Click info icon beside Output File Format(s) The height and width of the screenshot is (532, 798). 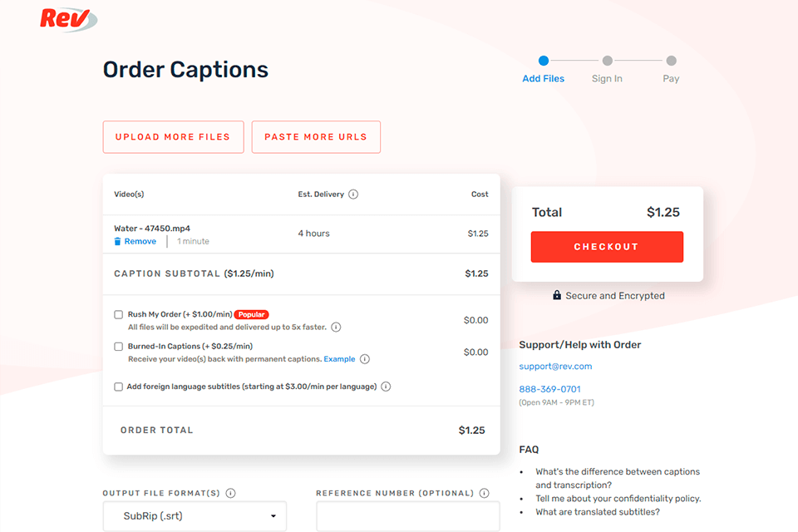tap(230, 493)
